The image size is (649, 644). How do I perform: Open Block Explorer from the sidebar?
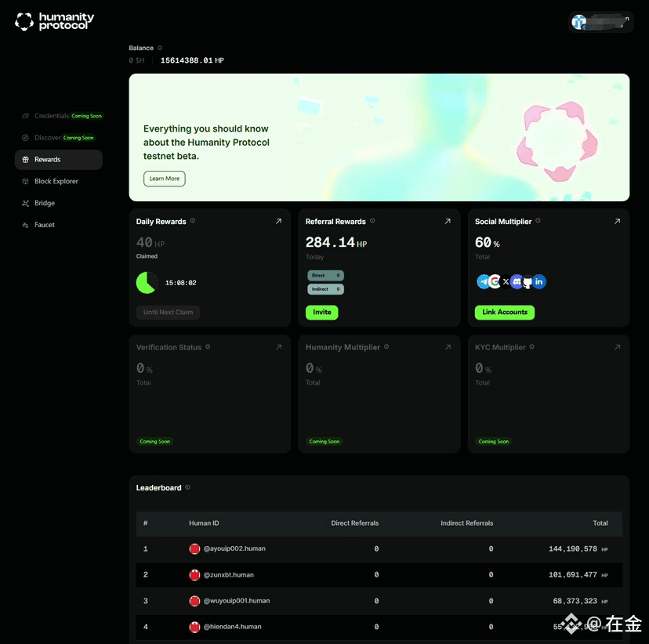[58, 181]
